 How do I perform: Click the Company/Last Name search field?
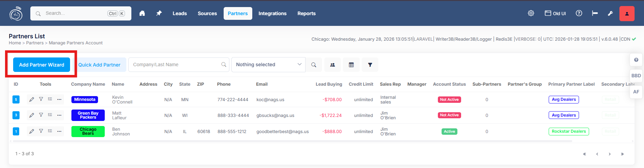(x=176, y=65)
